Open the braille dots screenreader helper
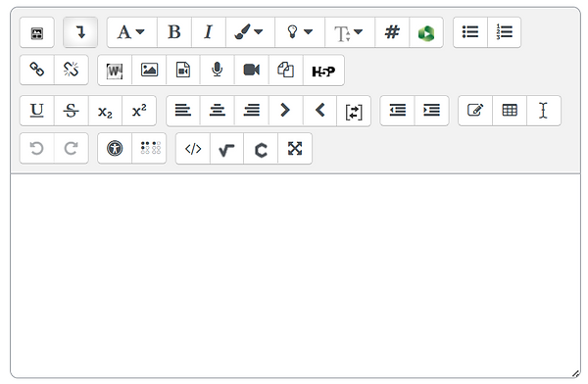588x384 pixels. 149,149
